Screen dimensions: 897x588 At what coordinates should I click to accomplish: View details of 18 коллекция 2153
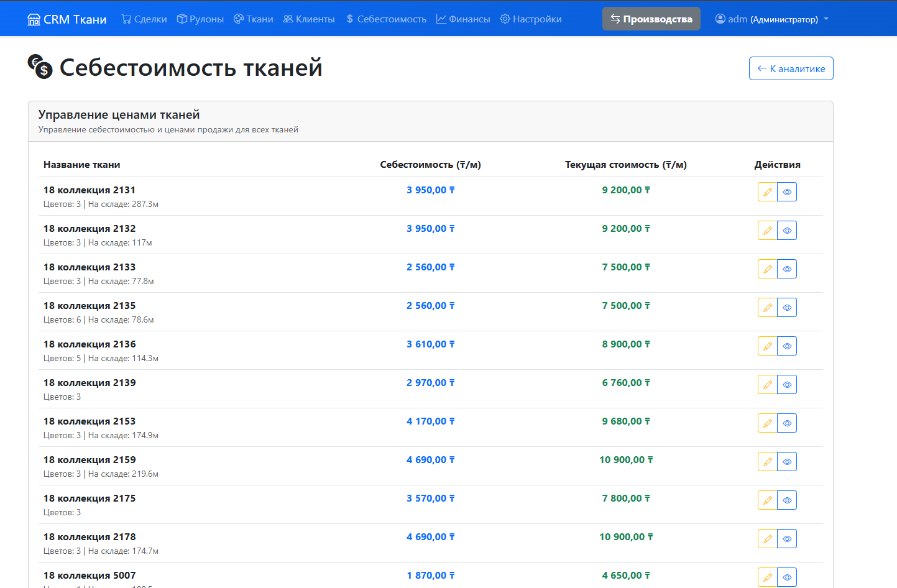click(x=787, y=423)
